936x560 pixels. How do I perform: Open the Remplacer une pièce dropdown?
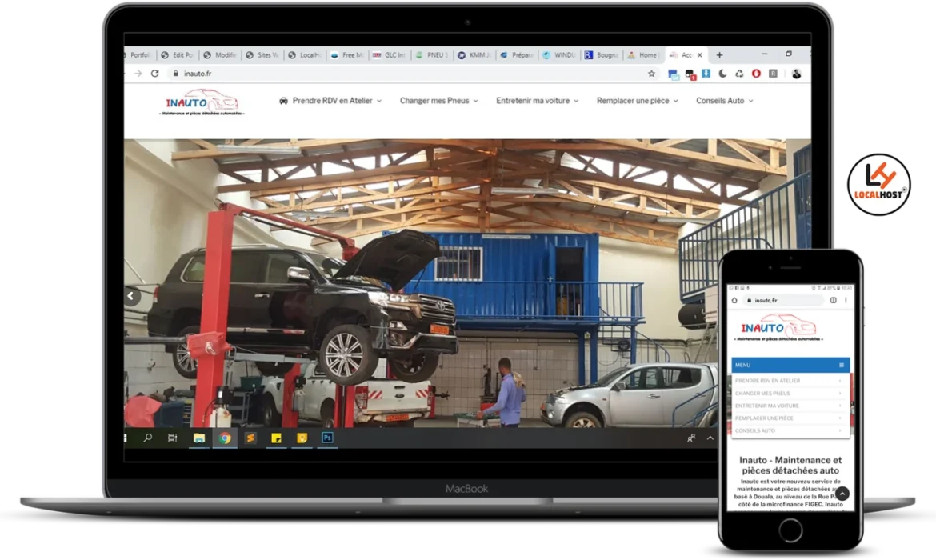click(x=637, y=101)
